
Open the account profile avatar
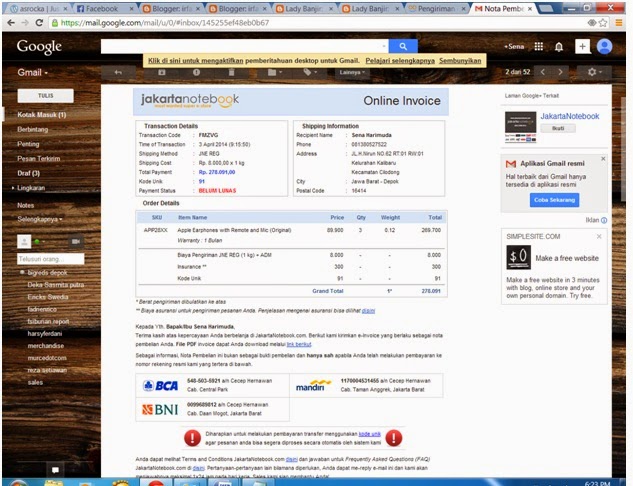pos(604,46)
